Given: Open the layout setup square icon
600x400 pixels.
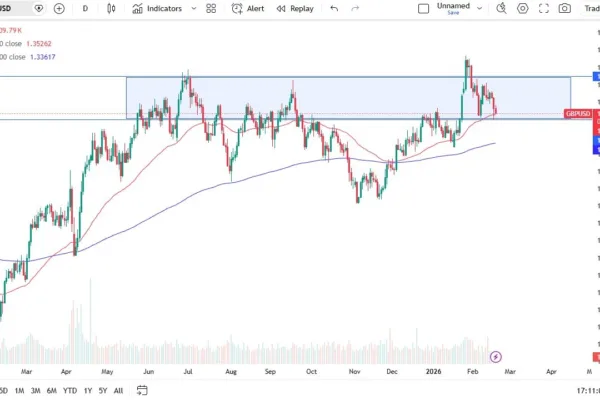Looking at the screenshot, I should coord(423,8).
